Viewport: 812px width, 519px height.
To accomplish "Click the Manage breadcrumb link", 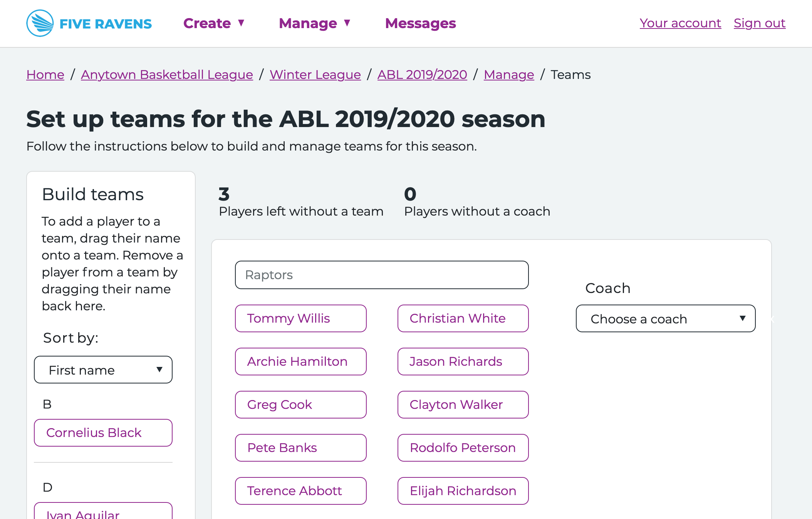I will click(x=509, y=74).
